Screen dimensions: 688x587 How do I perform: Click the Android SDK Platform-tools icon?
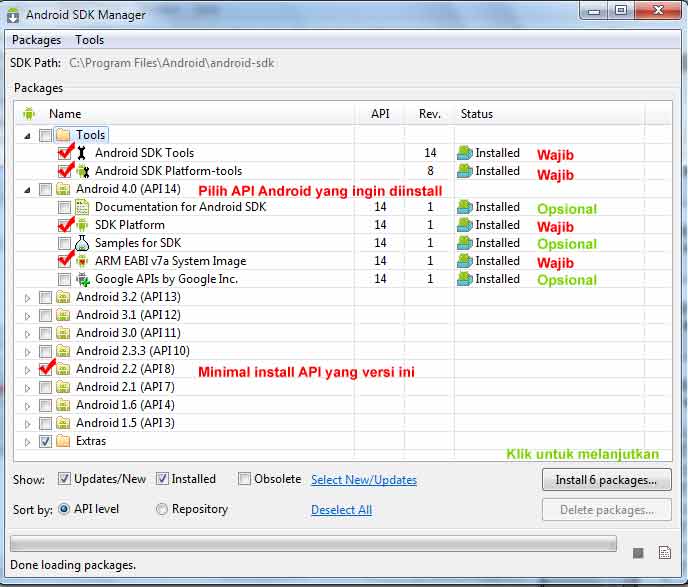click(82, 171)
